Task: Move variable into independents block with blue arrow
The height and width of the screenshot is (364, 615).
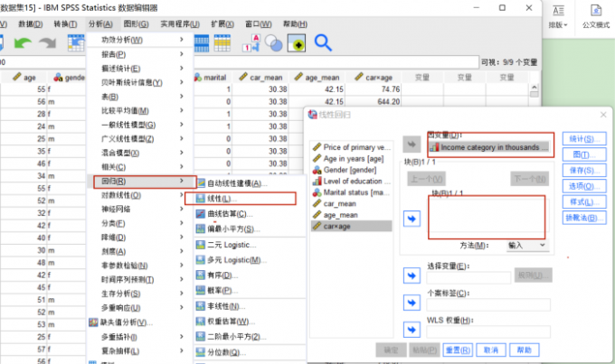Action: [412, 219]
